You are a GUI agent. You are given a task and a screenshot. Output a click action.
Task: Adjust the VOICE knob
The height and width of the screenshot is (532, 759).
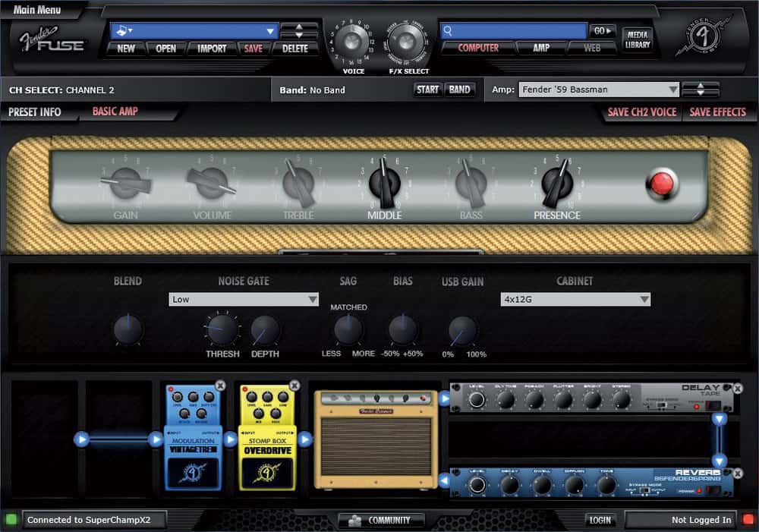click(351, 43)
